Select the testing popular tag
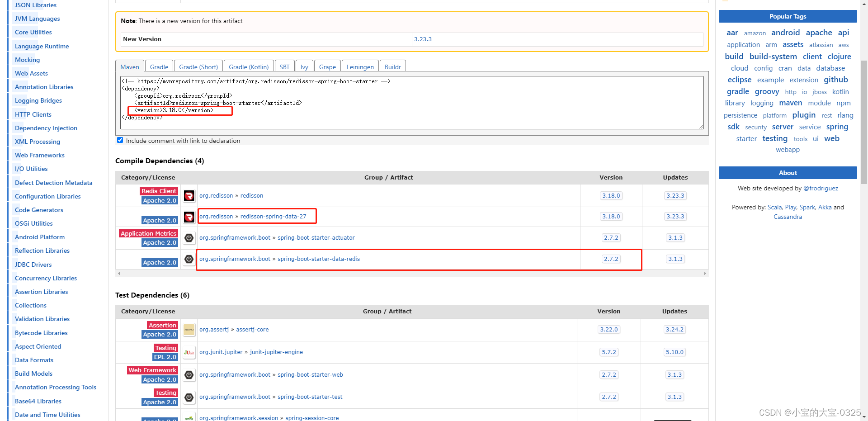Screen dimensions: 868x421 pyautogui.click(x=775, y=138)
